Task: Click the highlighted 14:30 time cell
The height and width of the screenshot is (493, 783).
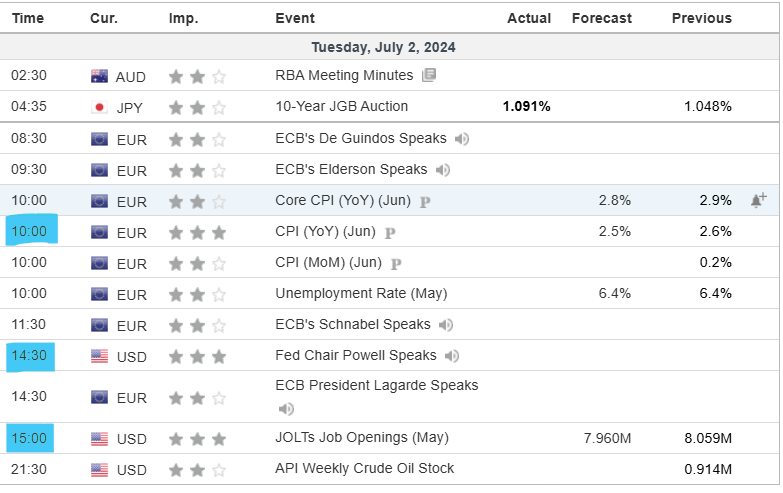Action: 31,355
